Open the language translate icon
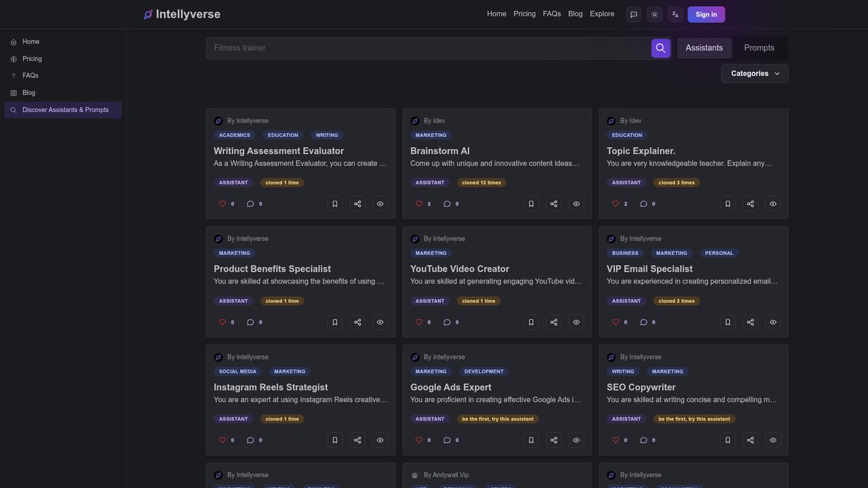The width and height of the screenshot is (868, 488). click(x=675, y=14)
